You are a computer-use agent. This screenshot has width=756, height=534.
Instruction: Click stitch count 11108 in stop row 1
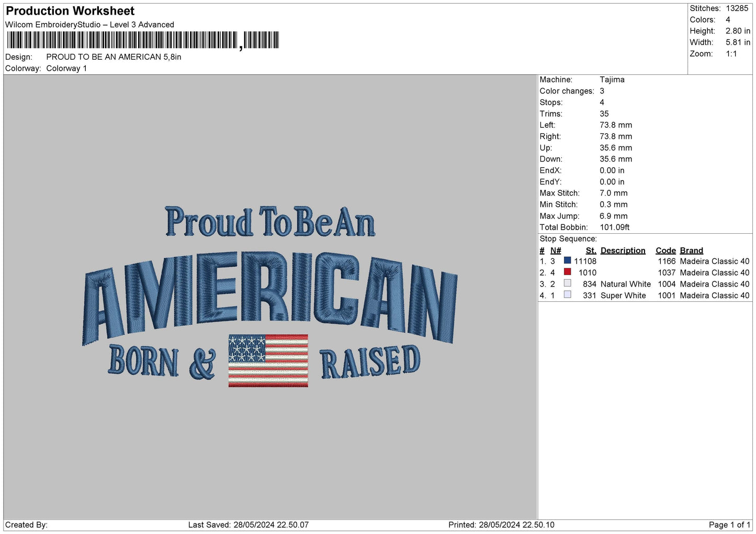tap(585, 262)
